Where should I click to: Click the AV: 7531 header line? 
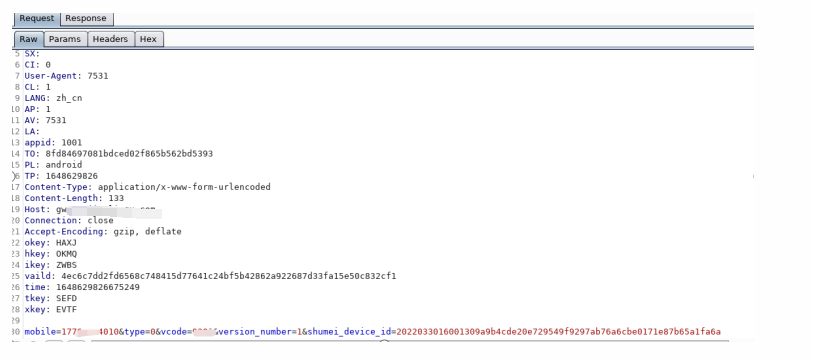(45, 120)
